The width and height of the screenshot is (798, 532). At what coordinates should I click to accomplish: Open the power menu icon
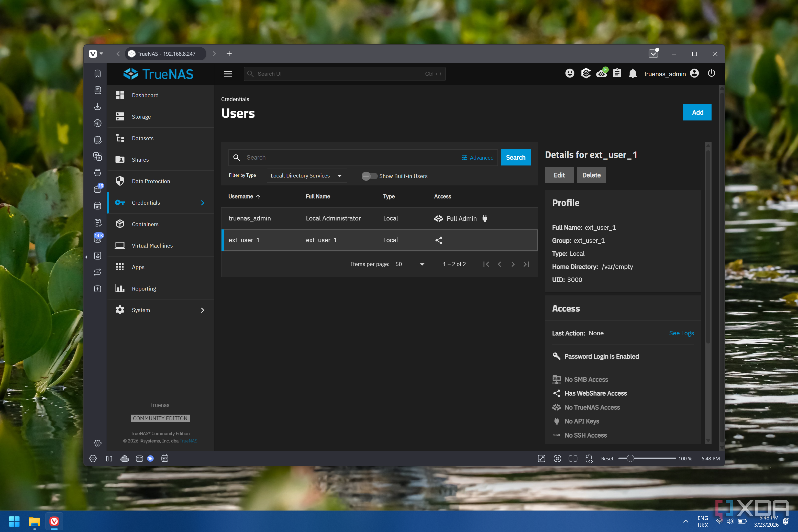[x=712, y=74]
